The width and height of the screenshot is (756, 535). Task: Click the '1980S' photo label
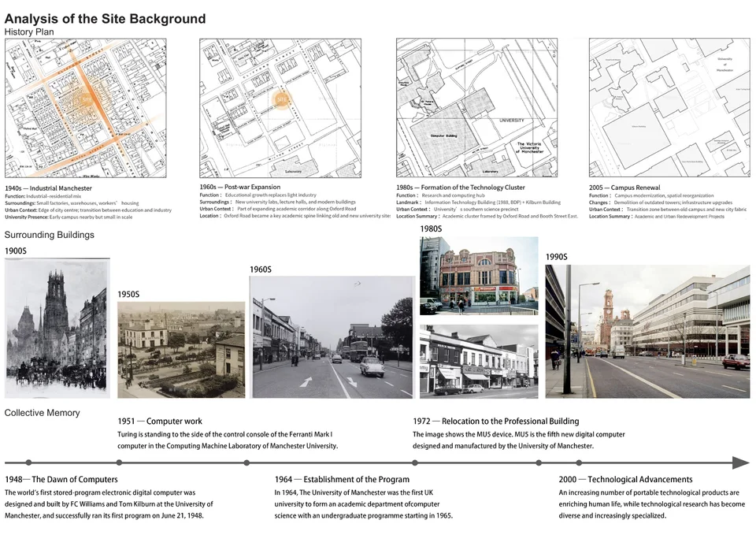coord(431,228)
